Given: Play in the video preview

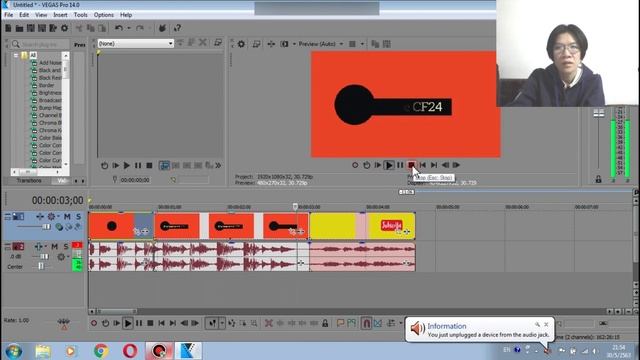Looking at the screenshot, I should click(x=389, y=165).
